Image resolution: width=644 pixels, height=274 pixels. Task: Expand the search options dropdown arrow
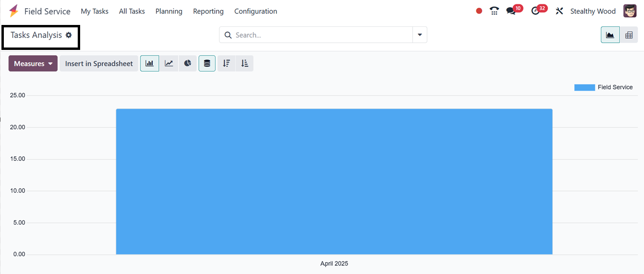420,35
